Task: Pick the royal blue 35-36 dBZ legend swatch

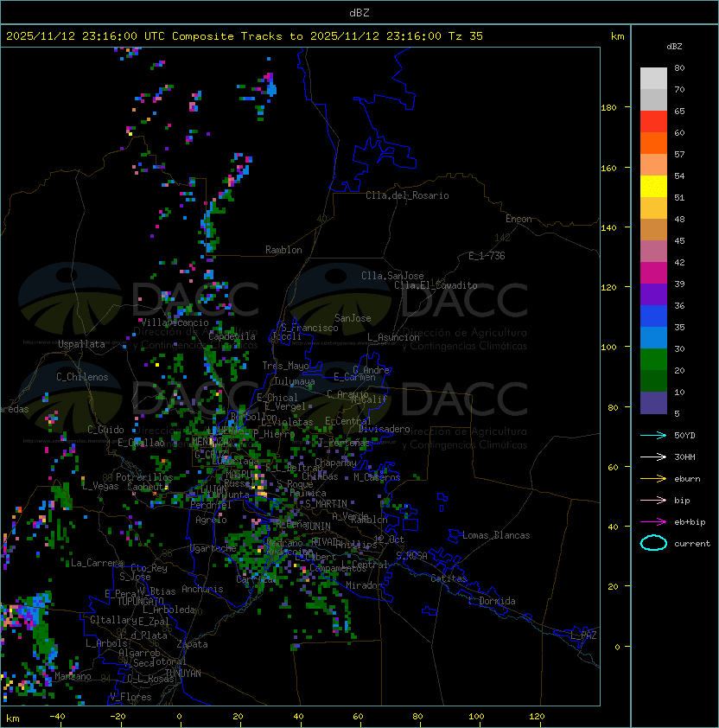Action: coord(653,316)
